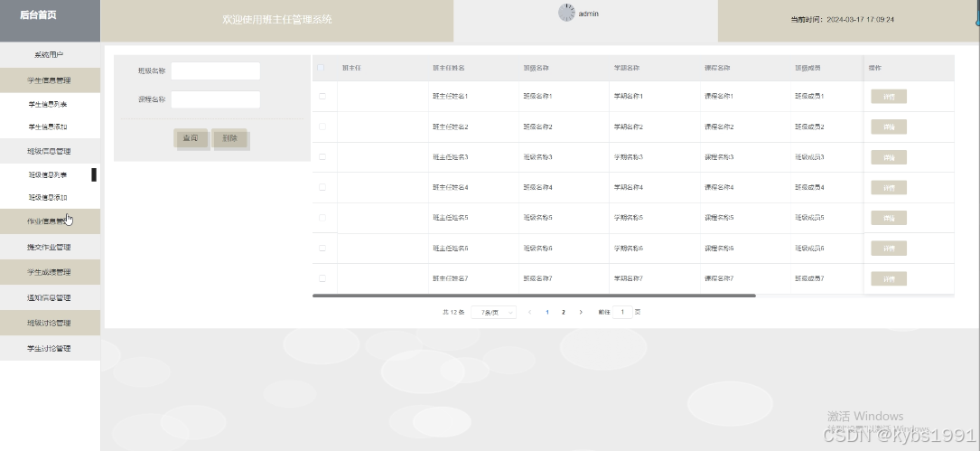Open 详情 for row 班级名称4
This screenshot has height=451, width=980.
click(x=889, y=188)
